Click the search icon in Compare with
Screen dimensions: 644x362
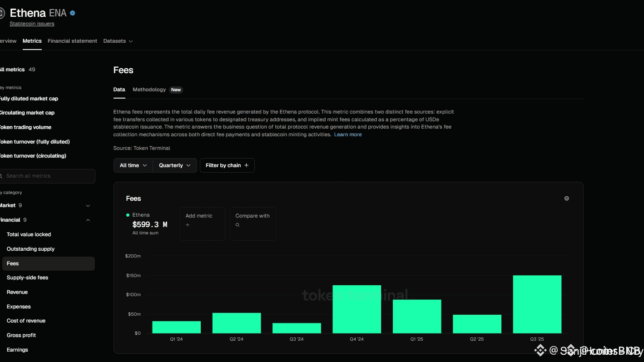pyautogui.click(x=238, y=225)
